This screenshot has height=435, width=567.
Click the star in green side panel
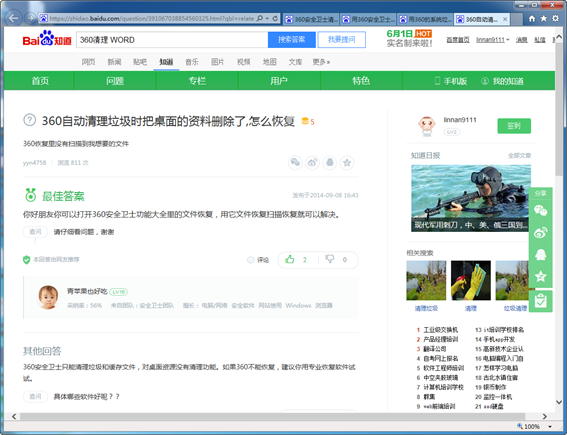(x=541, y=277)
